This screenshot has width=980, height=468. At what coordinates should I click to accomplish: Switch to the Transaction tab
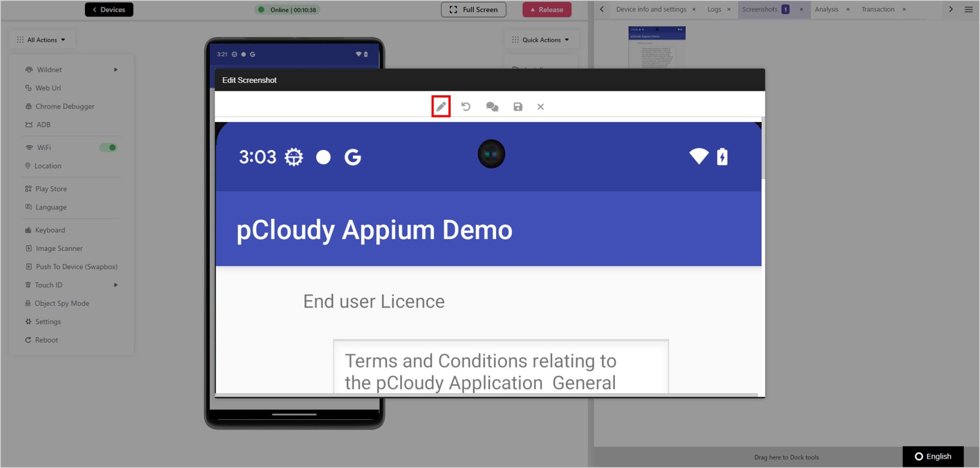(878, 9)
